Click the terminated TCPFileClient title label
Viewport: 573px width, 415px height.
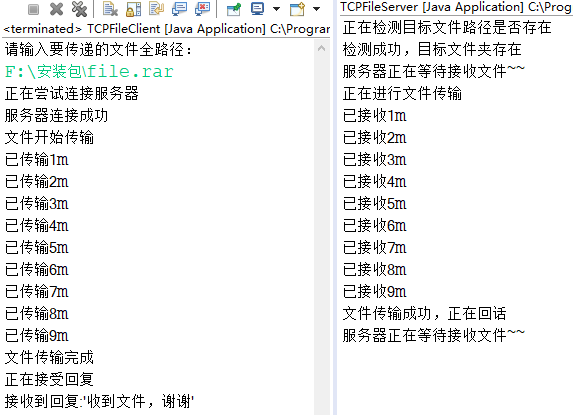click(x=167, y=28)
